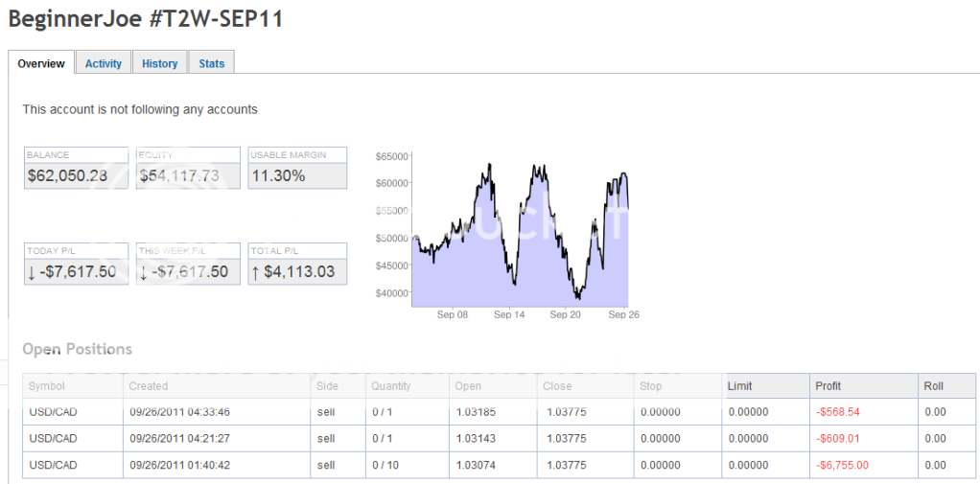Click the -$609.01 profit value
The image size is (980, 484).
point(838,439)
